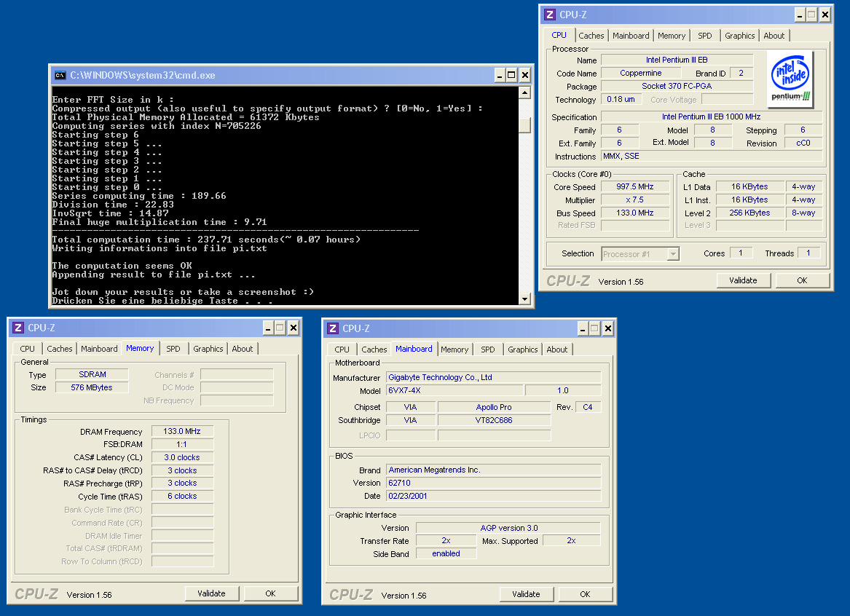850x616 pixels.
Task: Click the memory Size value '576 MBytes'
Action: [x=93, y=387]
